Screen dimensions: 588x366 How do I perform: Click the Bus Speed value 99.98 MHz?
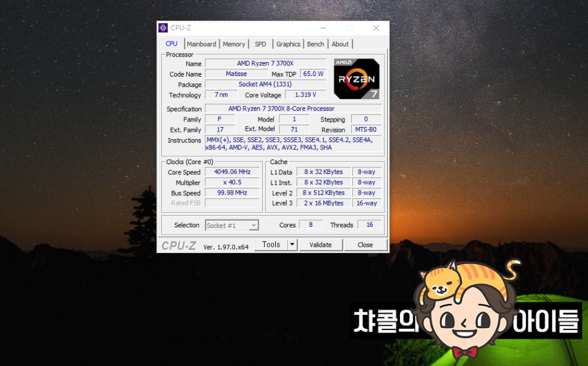(232, 193)
